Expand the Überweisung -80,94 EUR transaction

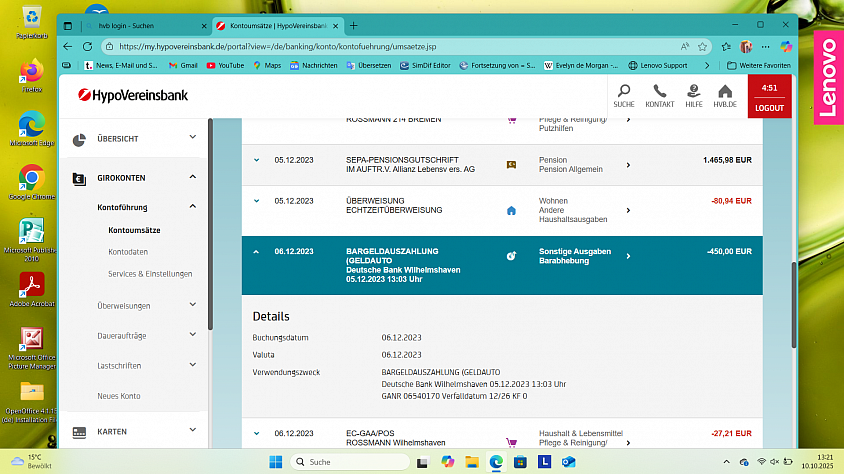(x=257, y=201)
